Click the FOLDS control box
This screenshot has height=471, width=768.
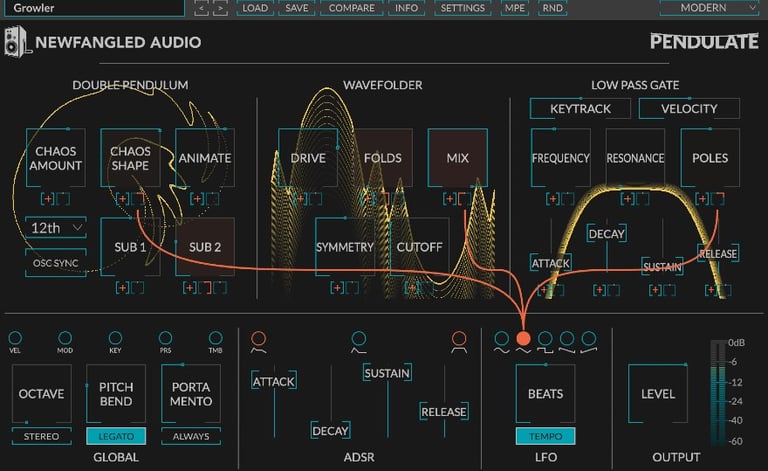coord(383,158)
